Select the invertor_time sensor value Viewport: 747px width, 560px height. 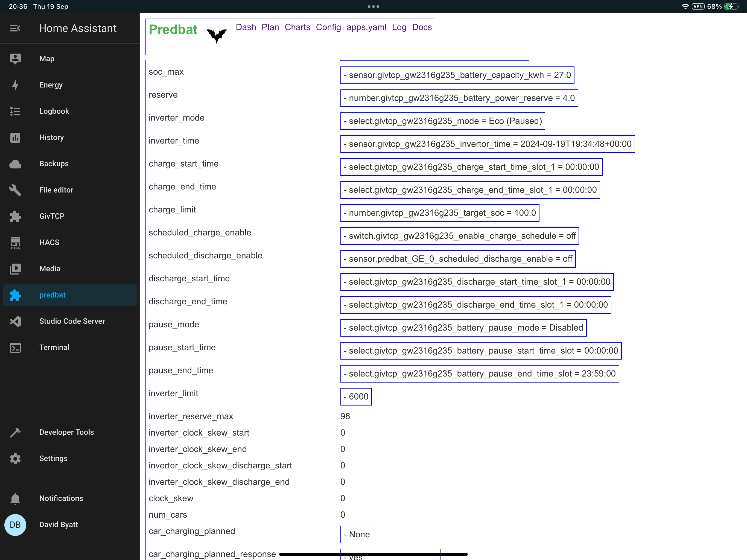coord(488,144)
